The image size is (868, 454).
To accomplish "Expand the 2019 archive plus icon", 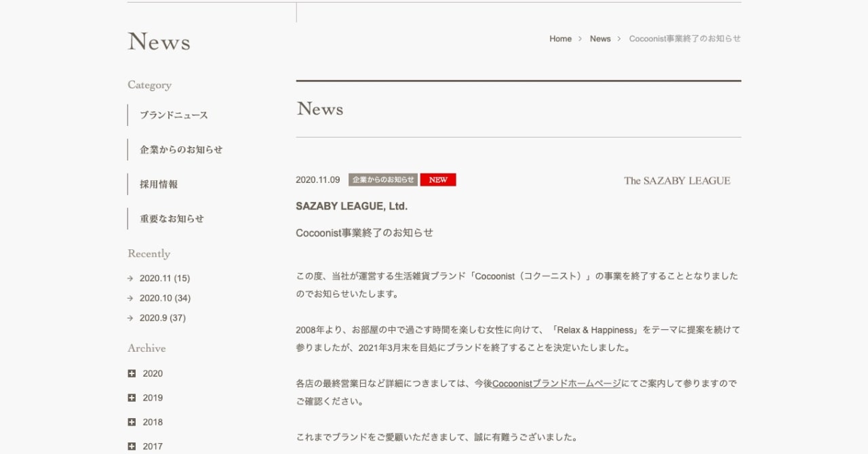I will click(x=132, y=398).
